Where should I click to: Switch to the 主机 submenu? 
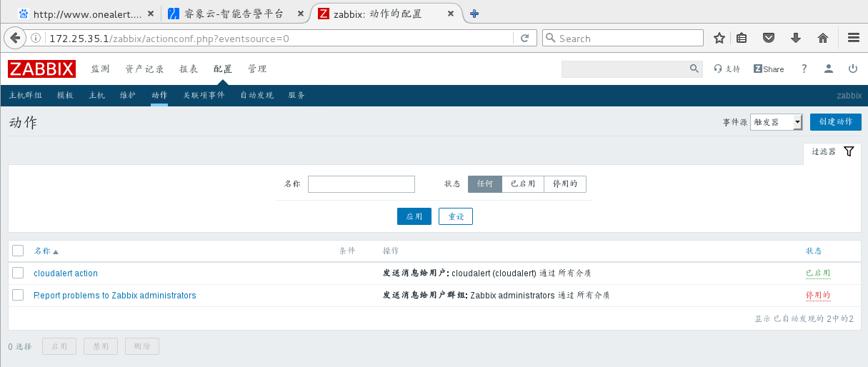click(x=96, y=95)
